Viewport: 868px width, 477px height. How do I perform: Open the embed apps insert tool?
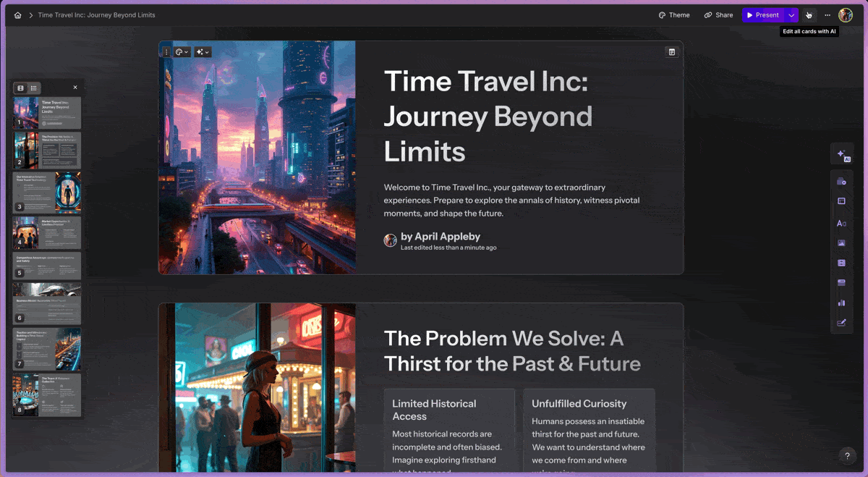click(x=841, y=282)
